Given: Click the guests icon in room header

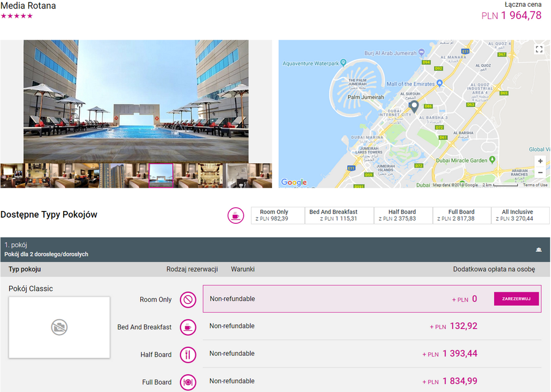Looking at the screenshot, I should point(539,250).
